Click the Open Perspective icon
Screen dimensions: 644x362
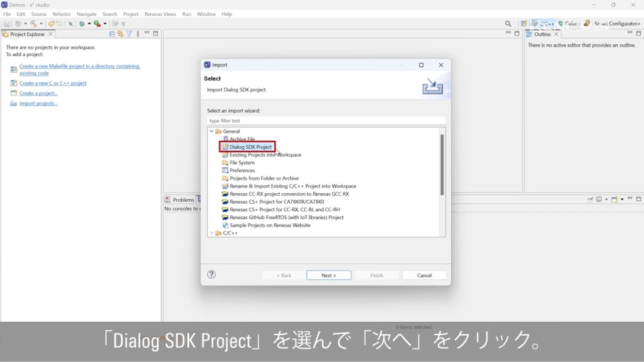coord(524,23)
